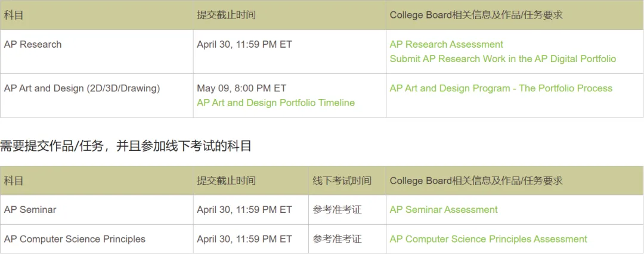
Task: Click the 提交截止时间 header in the first table
Action: coord(227,16)
